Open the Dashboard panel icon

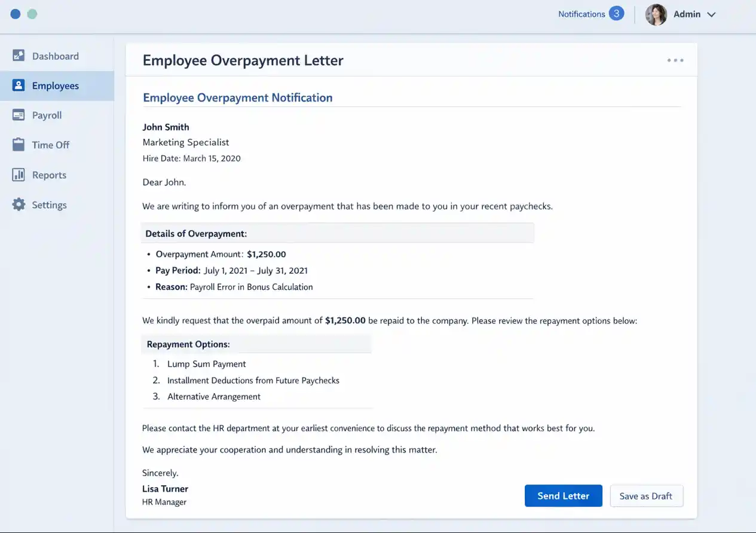click(19, 56)
